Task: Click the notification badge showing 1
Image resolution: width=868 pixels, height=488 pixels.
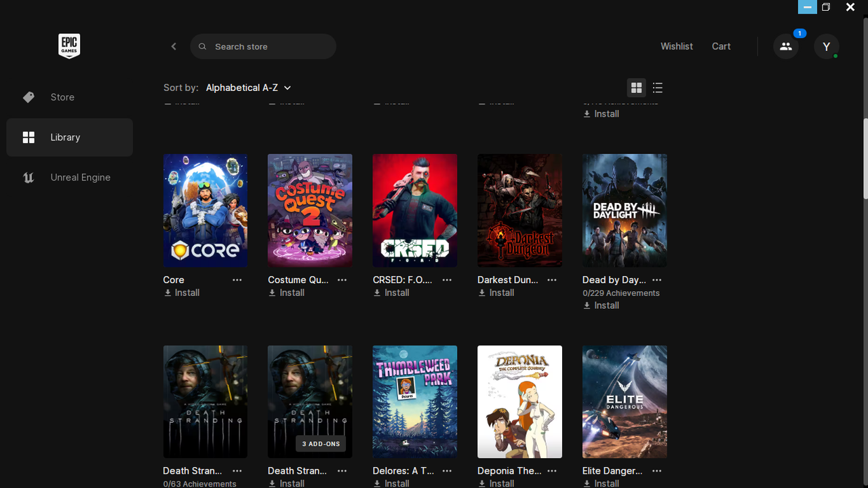Action: [x=800, y=33]
